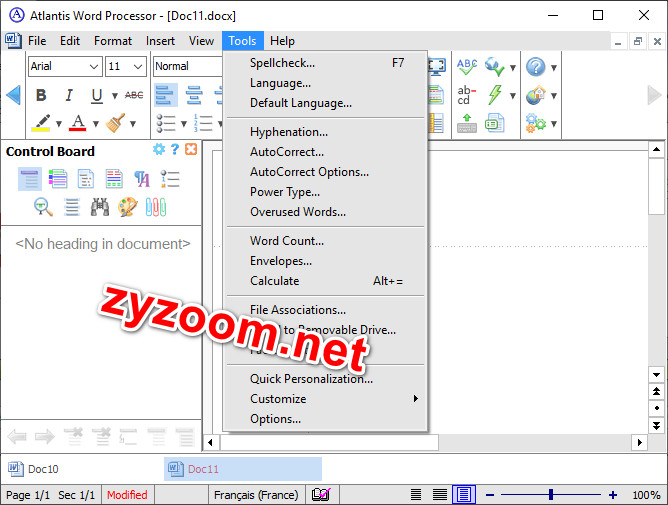Toggle fullscreen view icon
This screenshot has width=668, height=505.
pos(436,67)
